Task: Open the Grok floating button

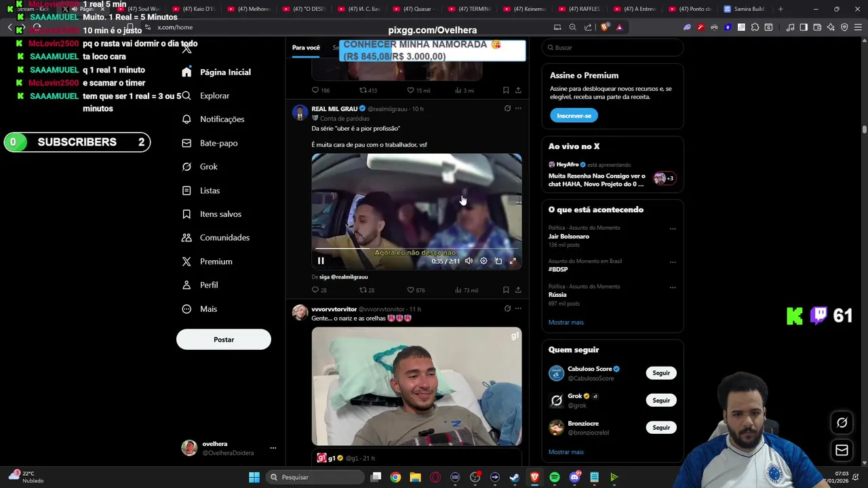Action: pyautogui.click(x=842, y=422)
